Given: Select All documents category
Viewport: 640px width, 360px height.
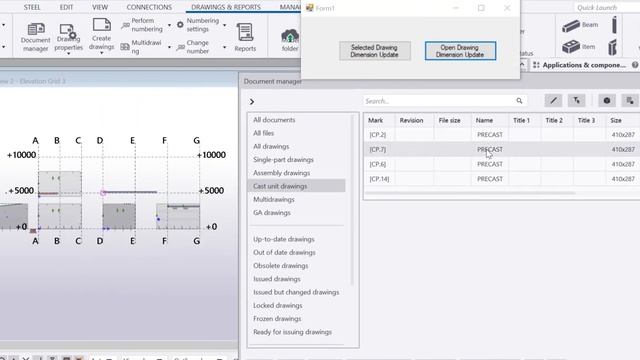Looking at the screenshot, I should 274,120.
